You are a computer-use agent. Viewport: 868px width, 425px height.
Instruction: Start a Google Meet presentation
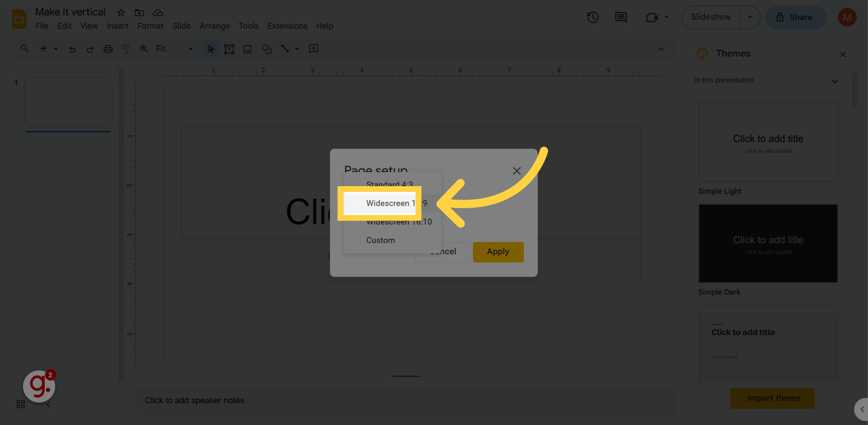click(x=652, y=17)
